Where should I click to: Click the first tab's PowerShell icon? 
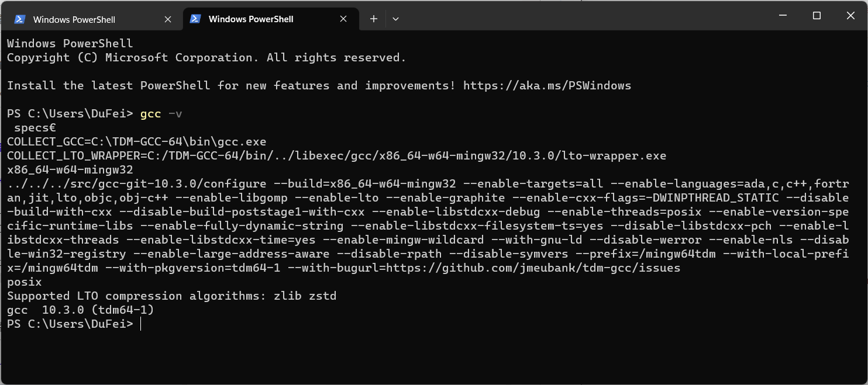point(19,19)
